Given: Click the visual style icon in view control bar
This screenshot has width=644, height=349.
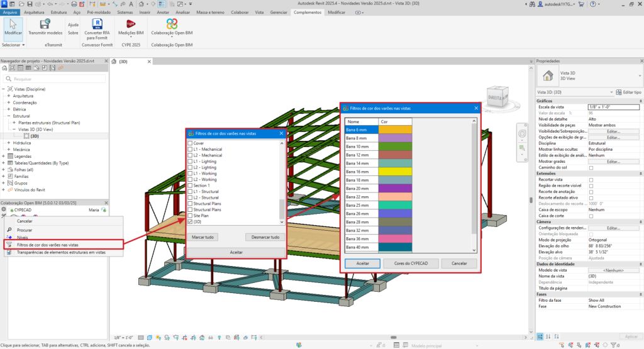Looking at the screenshot, I should coord(150,338).
